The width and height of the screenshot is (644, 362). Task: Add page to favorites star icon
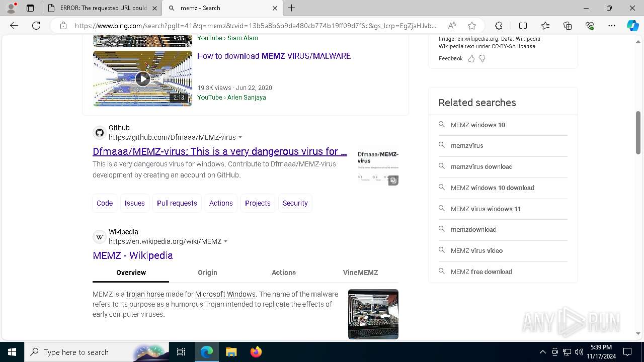[471, 26]
